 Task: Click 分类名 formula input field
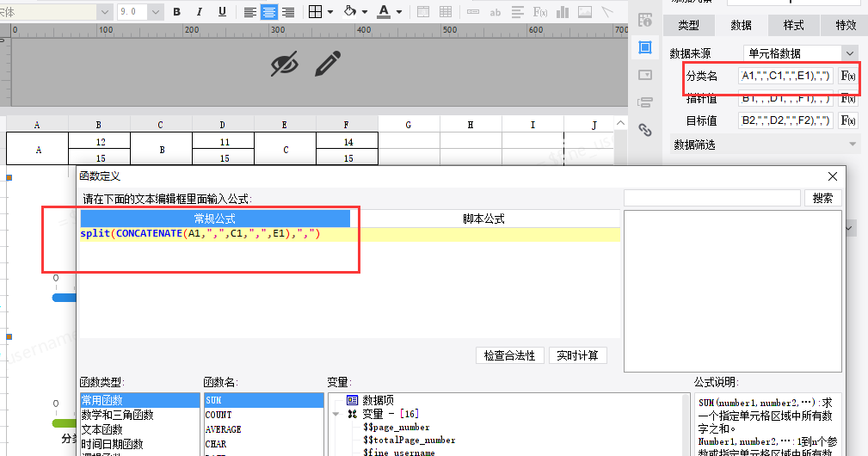pos(785,76)
